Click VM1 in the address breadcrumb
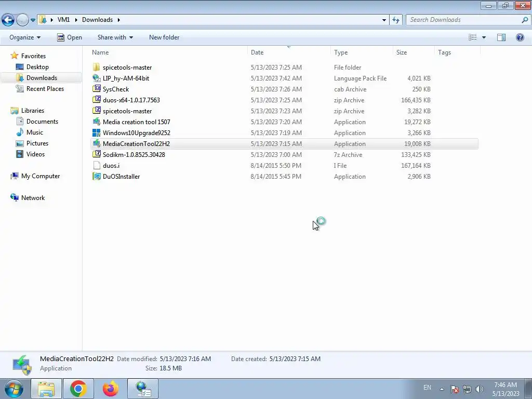 pos(63,20)
